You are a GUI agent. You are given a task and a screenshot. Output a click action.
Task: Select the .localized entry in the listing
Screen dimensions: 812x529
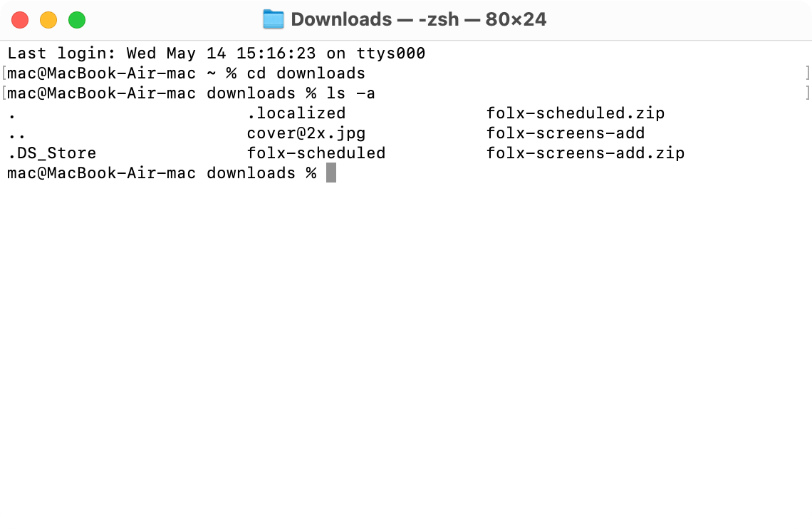pos(296,113)
